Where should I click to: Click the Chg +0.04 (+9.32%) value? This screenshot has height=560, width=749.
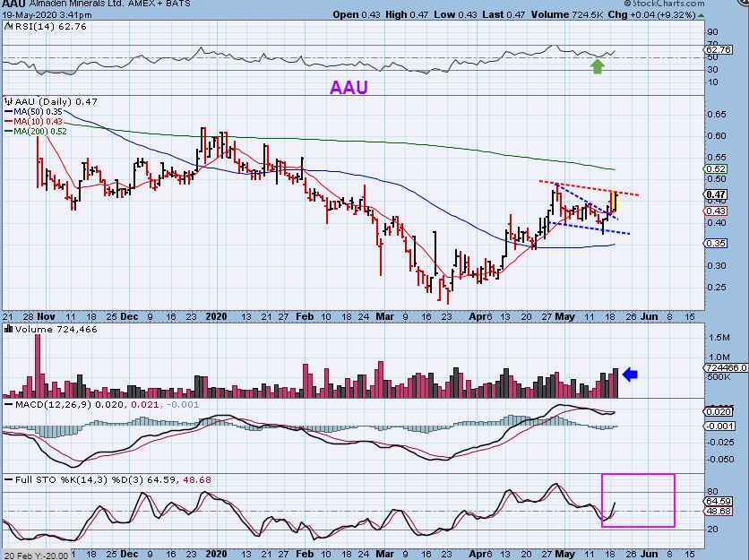[652, 15]
